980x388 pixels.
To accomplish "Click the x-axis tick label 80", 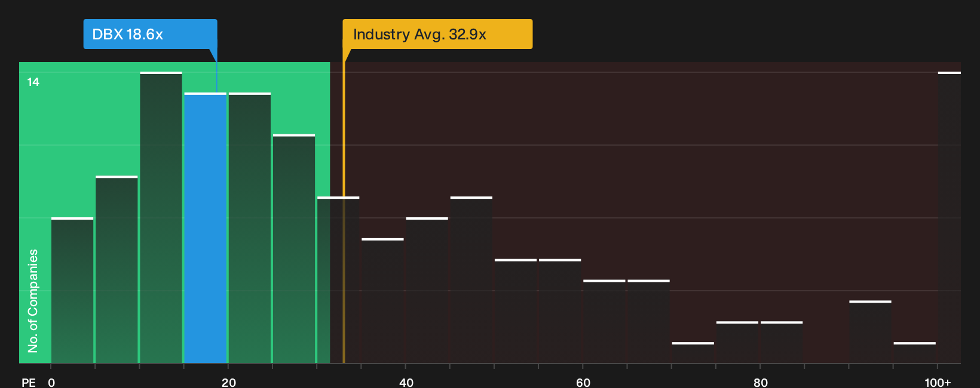I will tap(761, 382).
